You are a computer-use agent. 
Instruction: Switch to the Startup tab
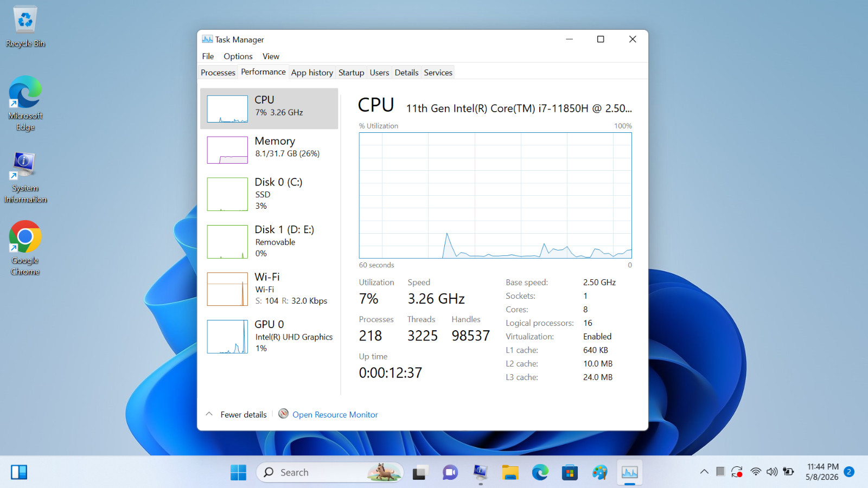click(351, 73)
